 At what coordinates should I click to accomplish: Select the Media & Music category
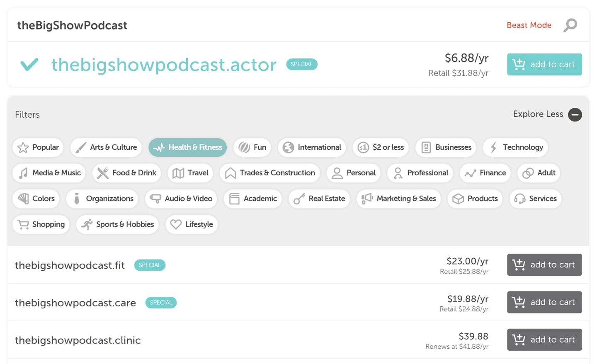[49, 173]
